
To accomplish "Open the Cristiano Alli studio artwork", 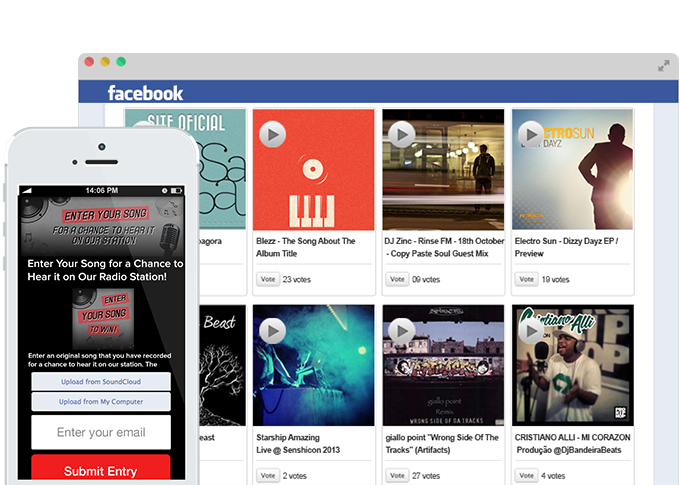I will [572, 365].
